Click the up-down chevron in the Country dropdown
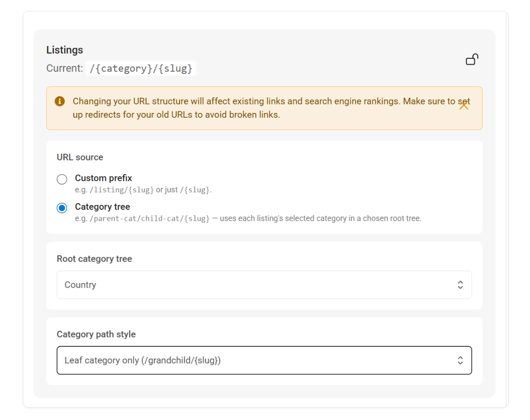Image resolution: width=530 pixels, height=420 pixels. coord(460,285)
